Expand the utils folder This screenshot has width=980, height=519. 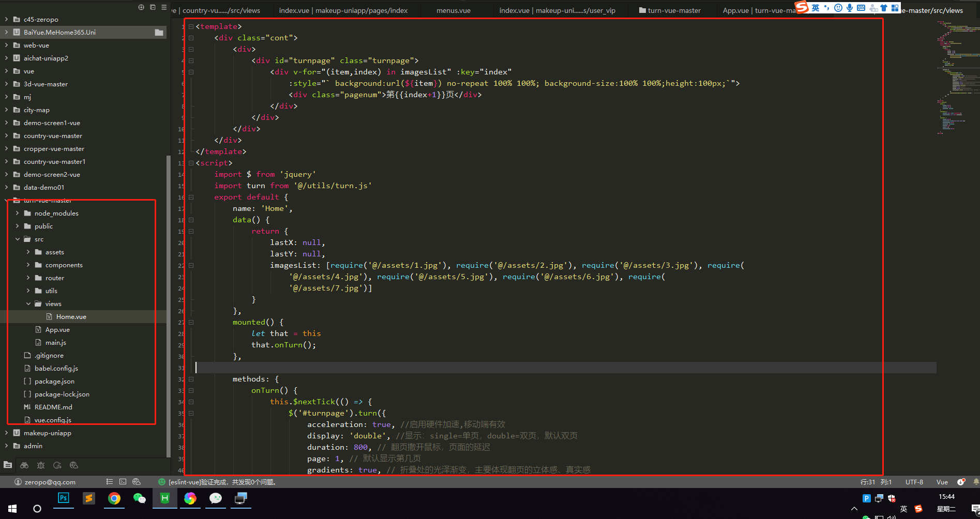[28, 291]
